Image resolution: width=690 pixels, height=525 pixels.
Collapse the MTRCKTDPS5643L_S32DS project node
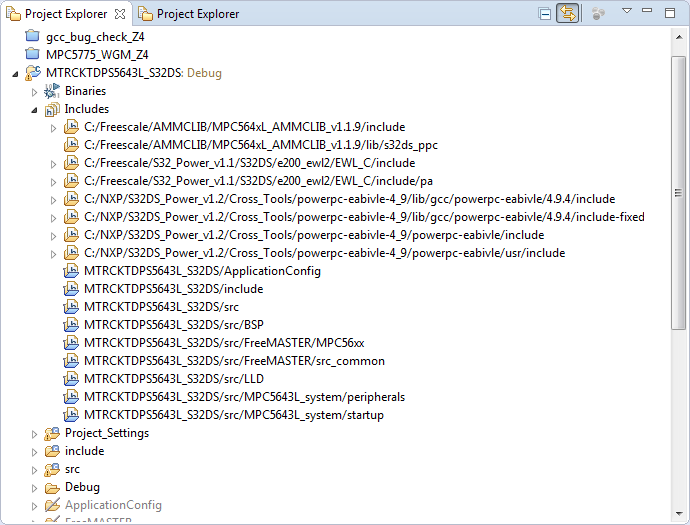pyautogui.click(x=15, y=74)
